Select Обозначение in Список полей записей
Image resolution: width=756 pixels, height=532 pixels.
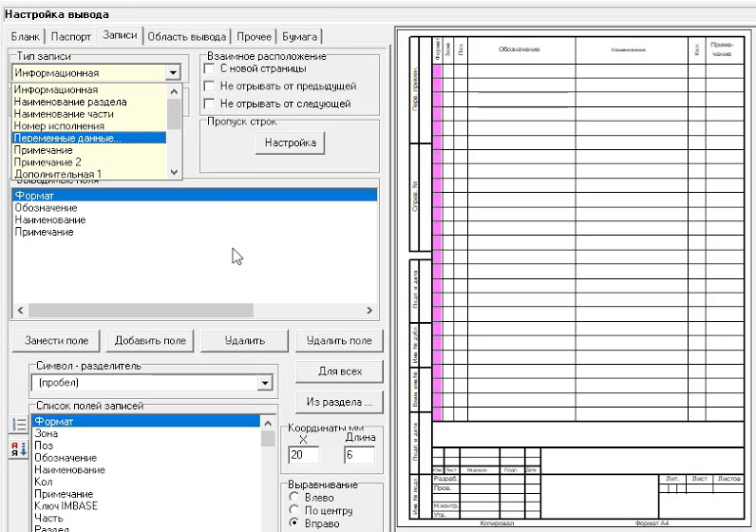point(146,457)
